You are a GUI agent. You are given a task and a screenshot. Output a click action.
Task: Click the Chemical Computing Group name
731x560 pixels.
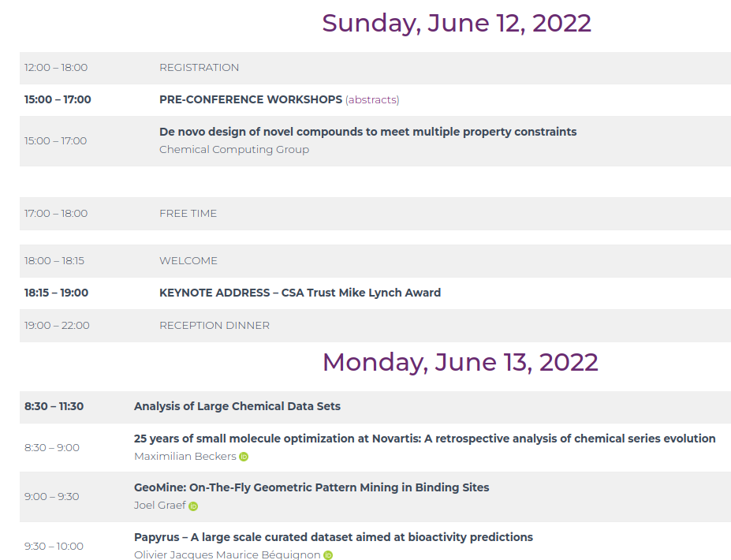[234, 150]
